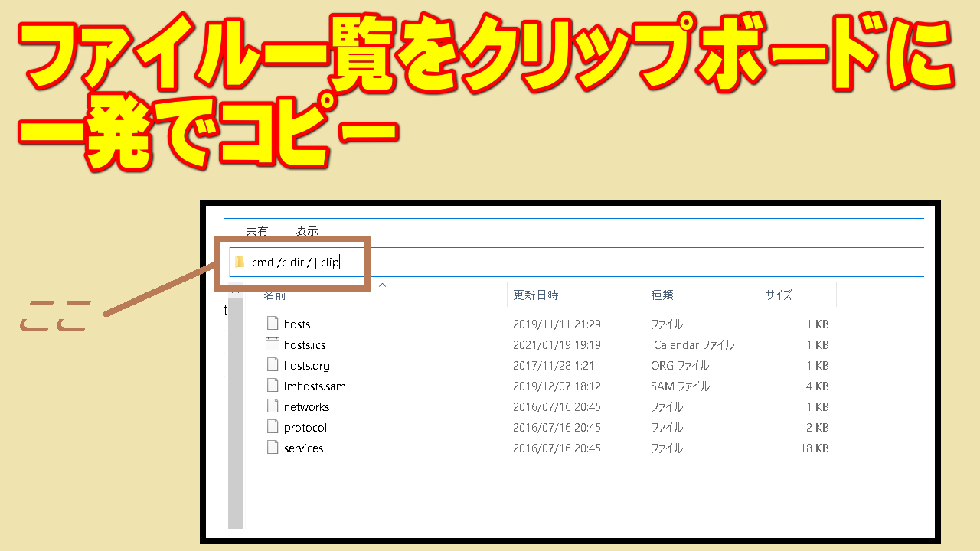Click the file icon next to hosts
980x551 pixels.
pyautogui.click(x=273, y=323)
